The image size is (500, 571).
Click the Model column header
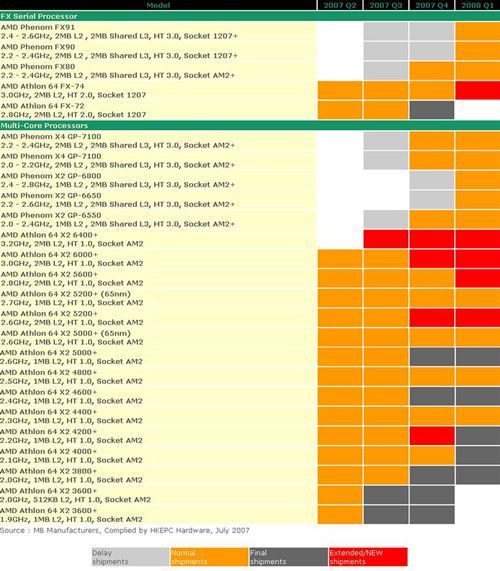click(x=158, y=5)
